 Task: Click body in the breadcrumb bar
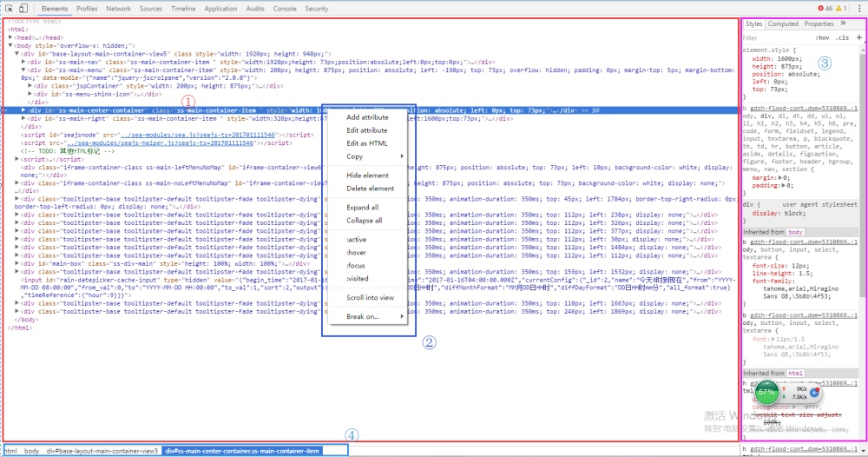[x=31, y=451]
